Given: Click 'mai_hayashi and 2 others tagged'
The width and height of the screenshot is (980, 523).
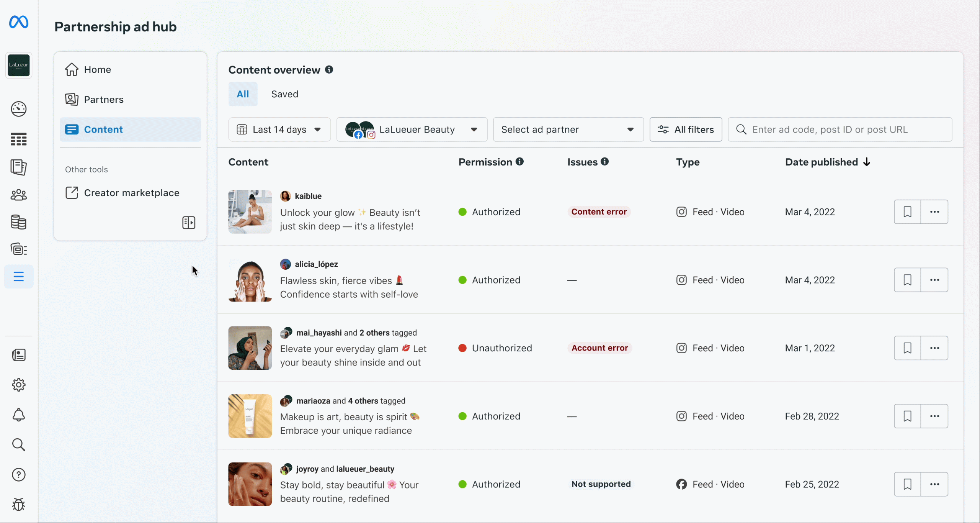Looking at the screenshot, I should 356,333.
